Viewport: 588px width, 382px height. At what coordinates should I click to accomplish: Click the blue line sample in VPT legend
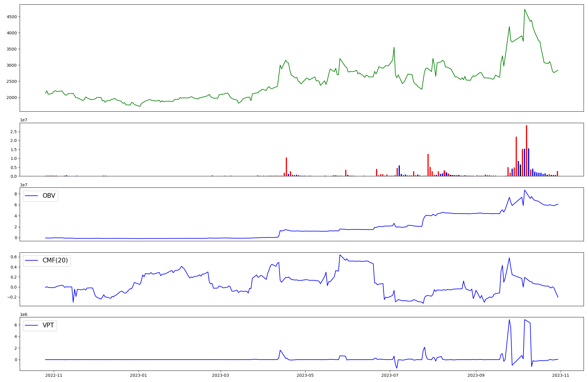pyautogui.click(x=32, y=325)
